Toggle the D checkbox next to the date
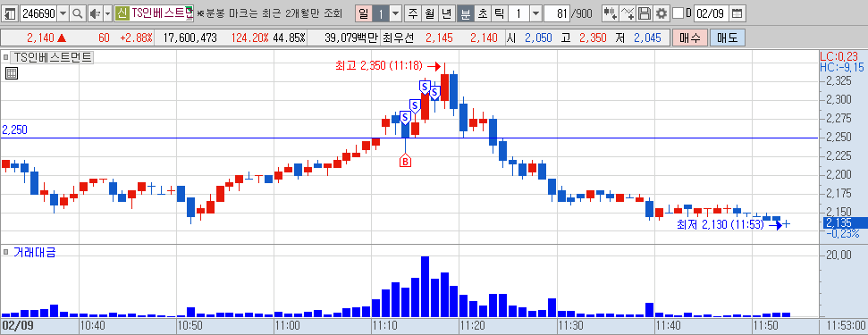Image resolution: width=868 pixels, height=335 pixels. pos(678,13)
